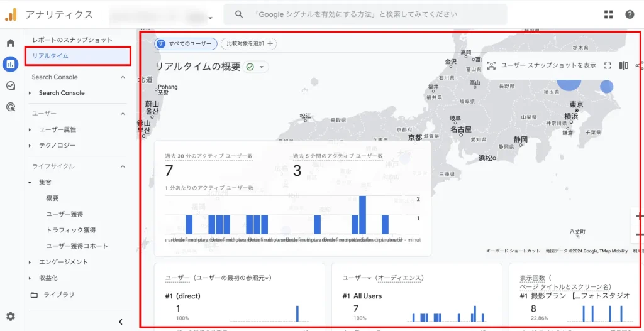Open トラフィック獲得 report
The width and height of the screenshot is (644, 331).
(71, 230)
